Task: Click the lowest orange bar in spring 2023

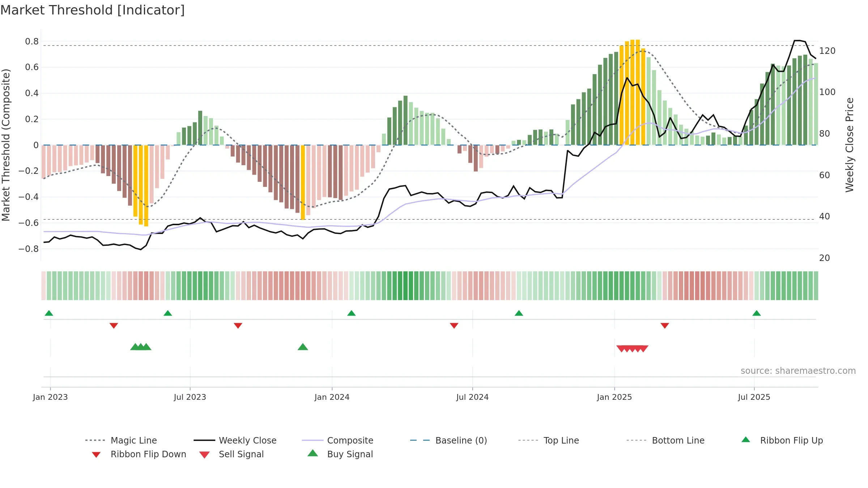Action: pyautogui.click(x=146, y=186)
